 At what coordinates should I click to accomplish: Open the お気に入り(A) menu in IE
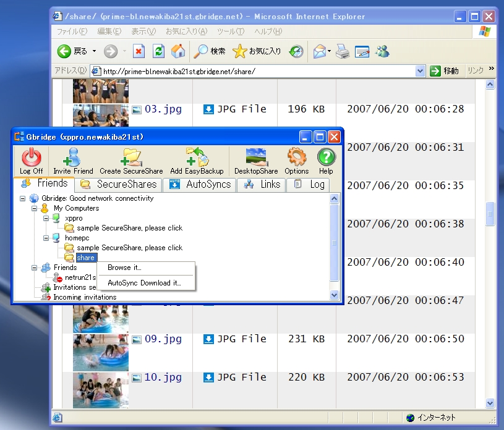(x=186, y=32)
